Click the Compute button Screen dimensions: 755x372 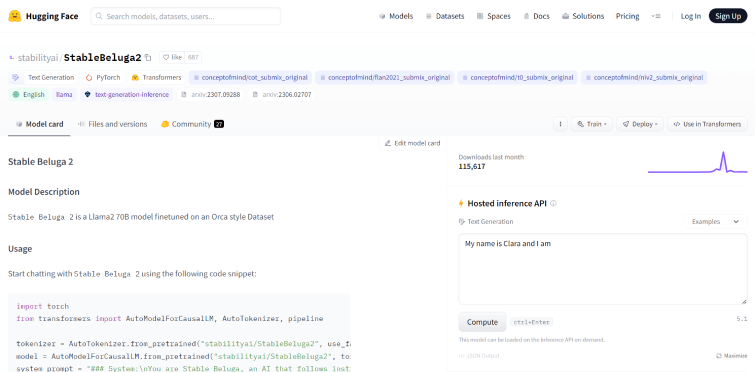tap(482, 322)
